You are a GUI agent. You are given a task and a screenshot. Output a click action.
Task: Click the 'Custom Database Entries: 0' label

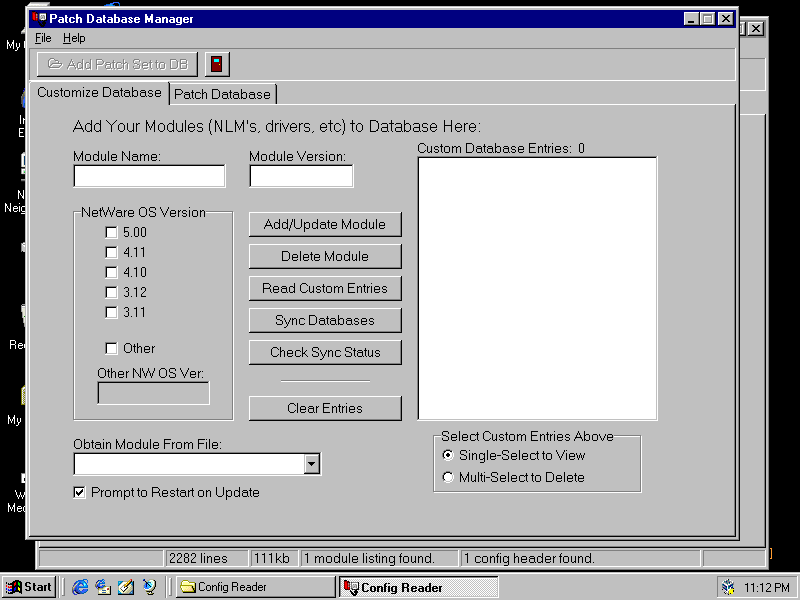coord(501,148)
